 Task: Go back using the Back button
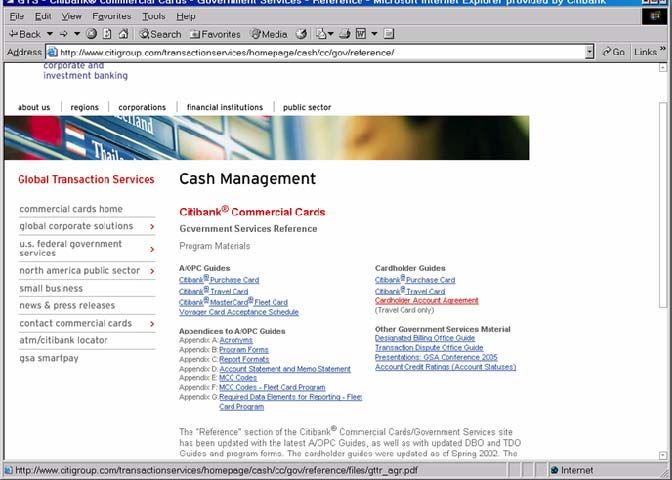[25, 34]
